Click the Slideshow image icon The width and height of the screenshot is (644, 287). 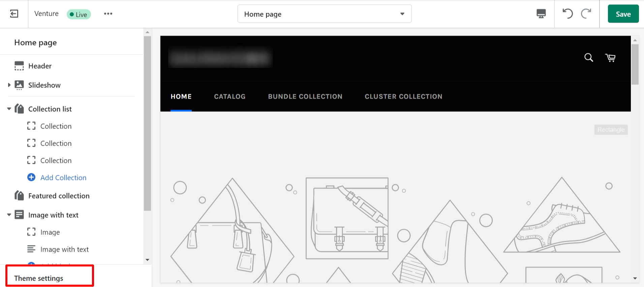(x=19, y=85)
